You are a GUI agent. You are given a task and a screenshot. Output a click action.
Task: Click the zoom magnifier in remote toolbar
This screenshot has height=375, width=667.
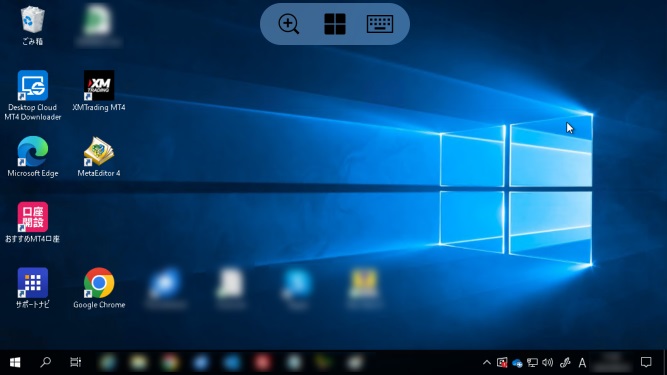(289, 24)
